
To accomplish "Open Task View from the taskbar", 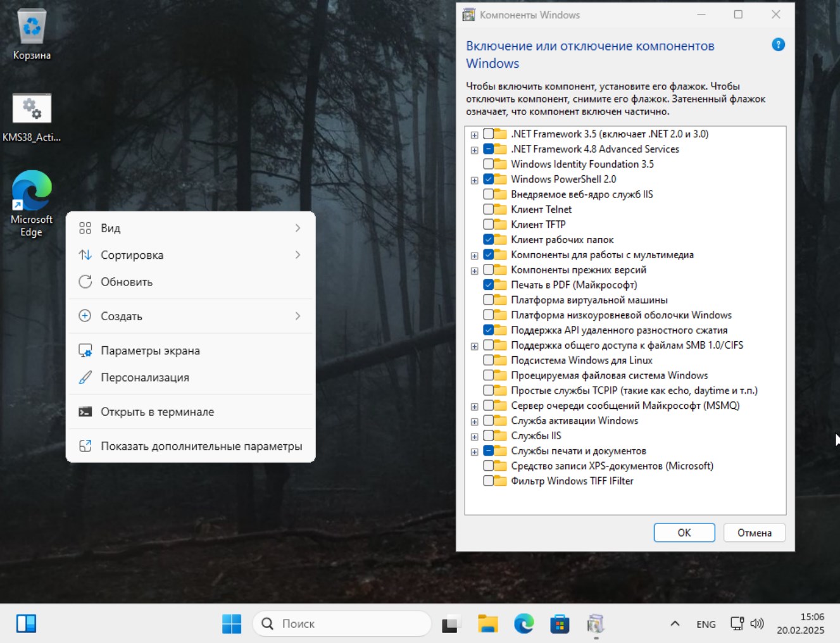I will tap(451, 624).
